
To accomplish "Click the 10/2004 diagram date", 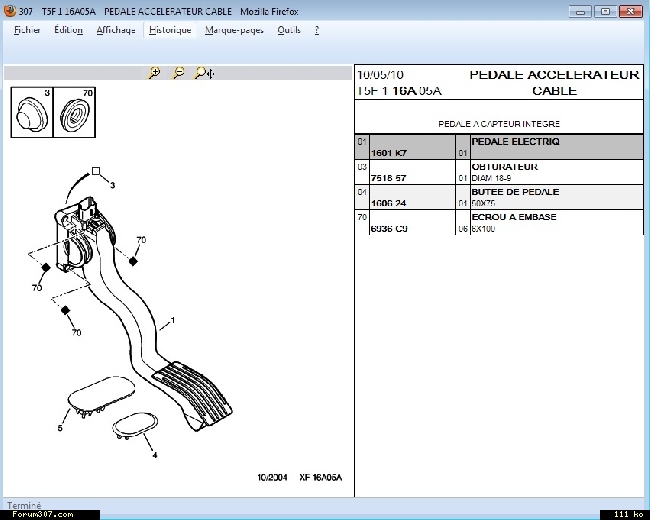I will pos(272,478).
